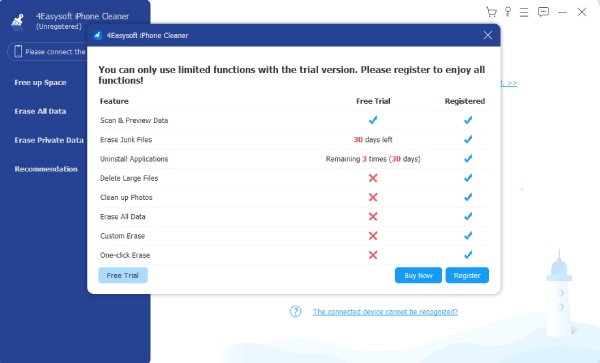Click the Delete Large Files feature text

coord(129,178)
